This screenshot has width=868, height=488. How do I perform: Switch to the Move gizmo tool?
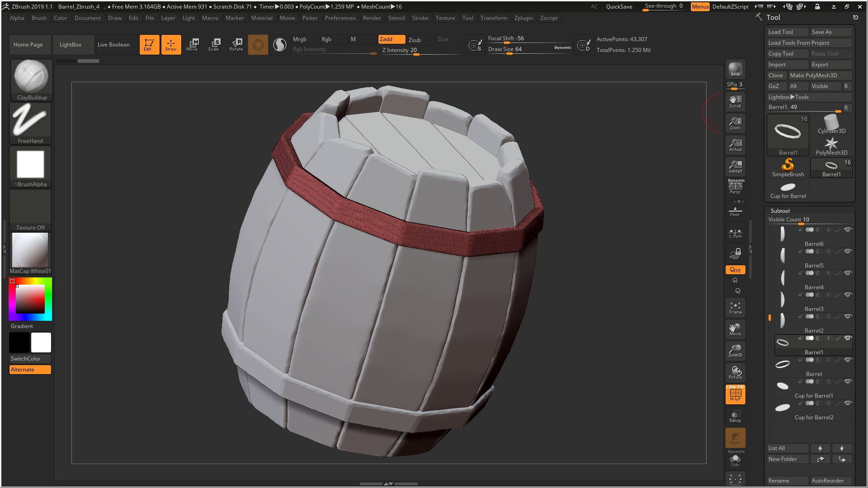(x=193, y=45)
